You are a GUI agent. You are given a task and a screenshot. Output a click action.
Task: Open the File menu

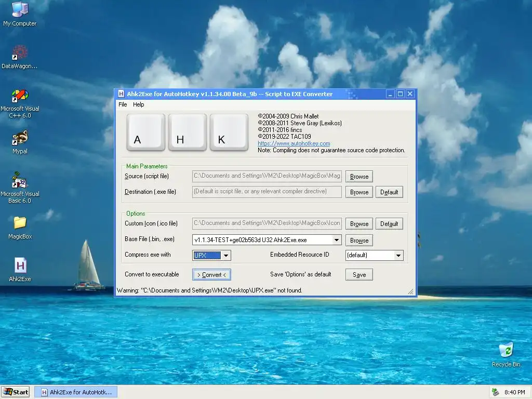coord(123,104)
